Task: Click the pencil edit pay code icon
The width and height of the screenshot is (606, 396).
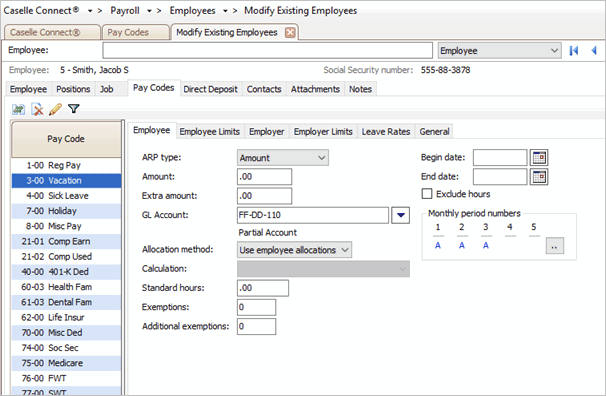Action: click(x=56, y=109)
